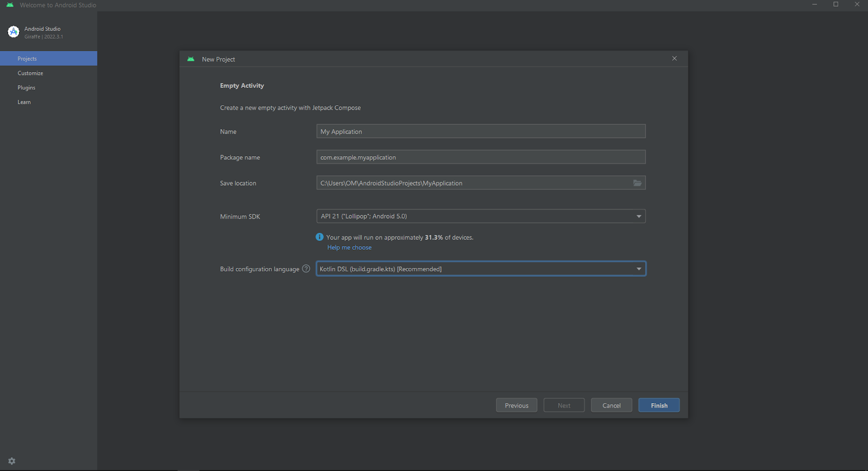
Task: Click the Finish button
Action: 659,405
